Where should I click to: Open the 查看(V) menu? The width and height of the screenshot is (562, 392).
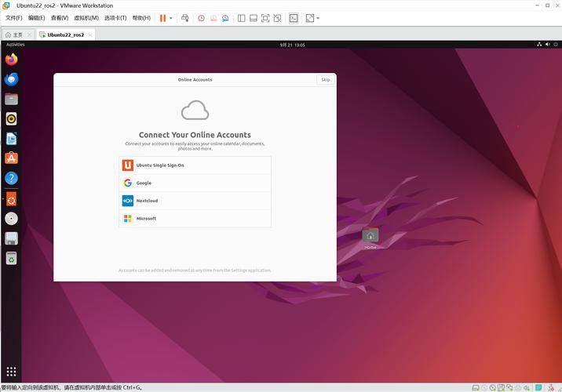(x=60, y=18)
